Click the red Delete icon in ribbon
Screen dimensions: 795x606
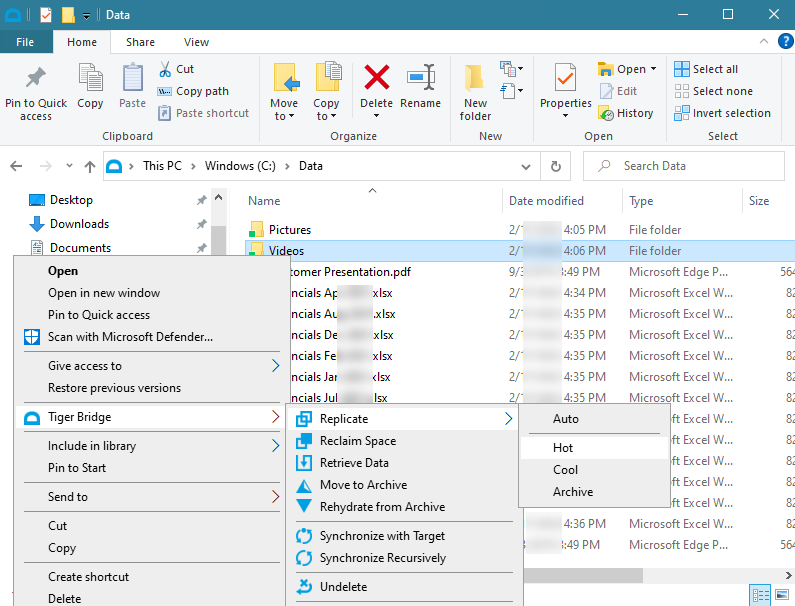[x=376, y=78]
